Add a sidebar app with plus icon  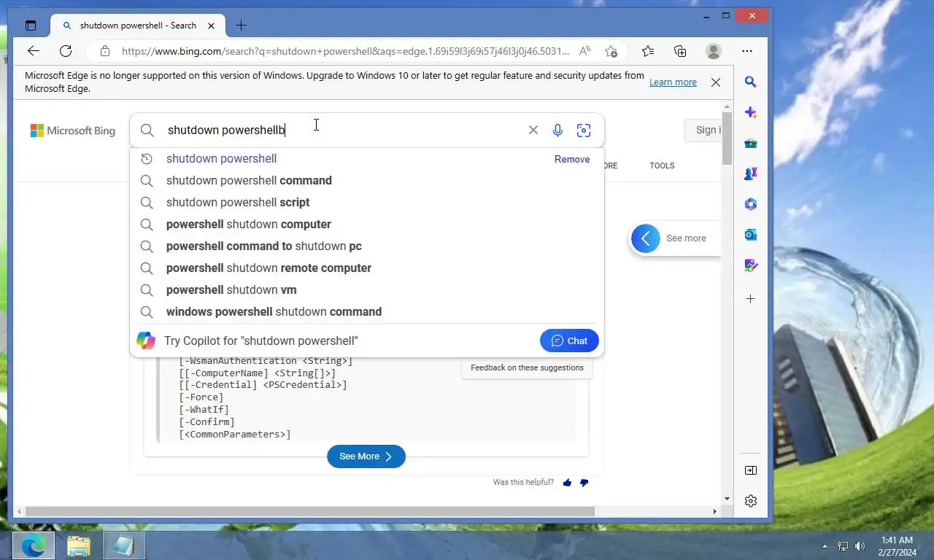[x=751, y=299]
